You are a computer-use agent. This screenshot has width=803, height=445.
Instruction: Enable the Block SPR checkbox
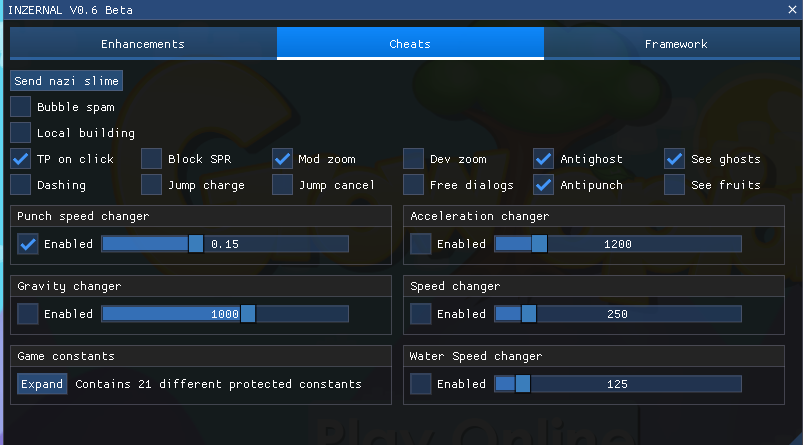(152, 159)
